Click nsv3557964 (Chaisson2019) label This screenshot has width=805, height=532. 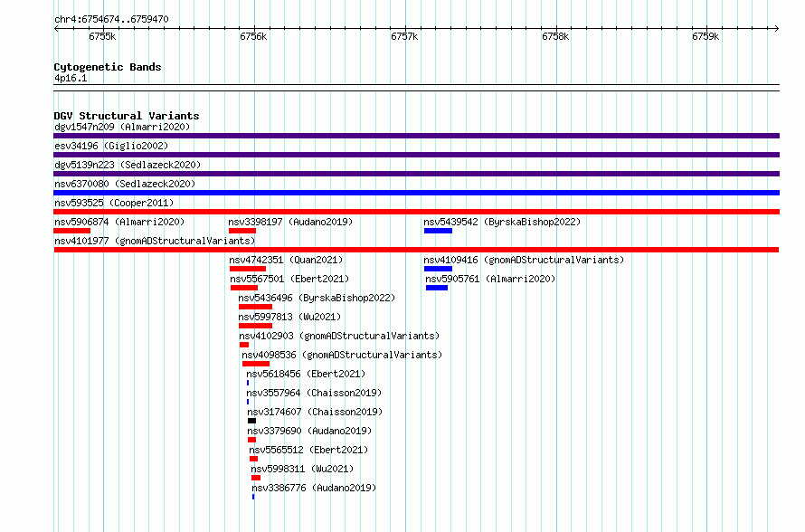(x=314, y=393)
